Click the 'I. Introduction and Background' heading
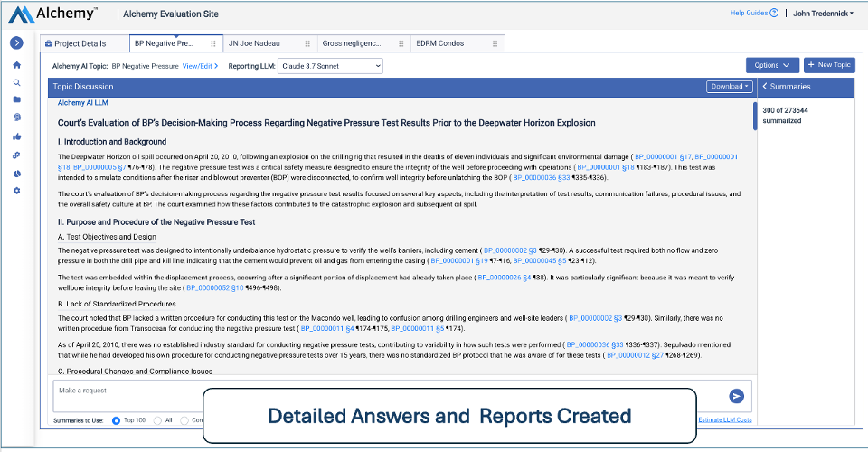The height and width of the screenshot is (452, 868). coord(112,142)
